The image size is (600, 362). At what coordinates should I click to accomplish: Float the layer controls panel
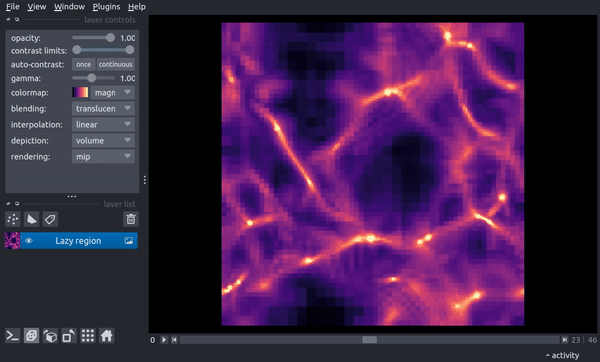click(x=17, y=19)
